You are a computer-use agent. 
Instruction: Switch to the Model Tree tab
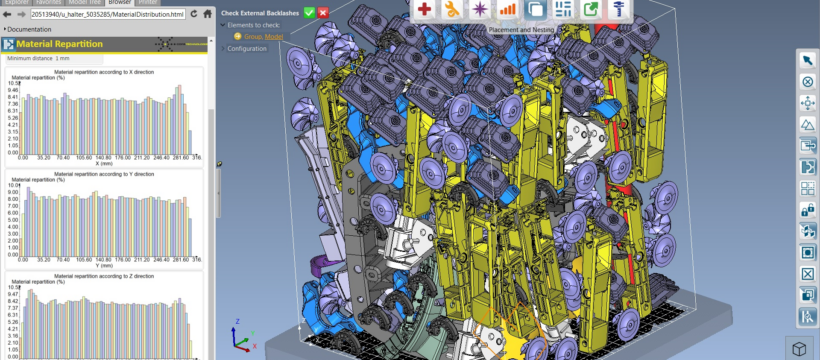84,2
